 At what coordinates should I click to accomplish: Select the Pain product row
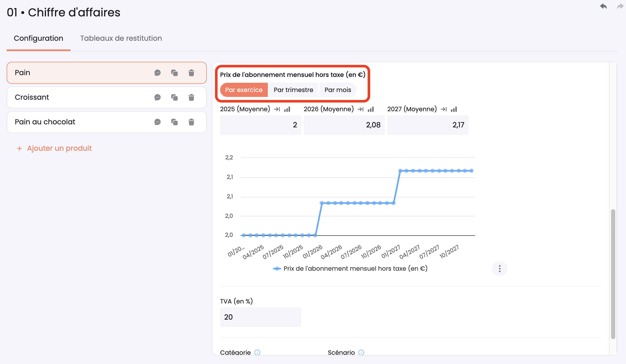107,73
